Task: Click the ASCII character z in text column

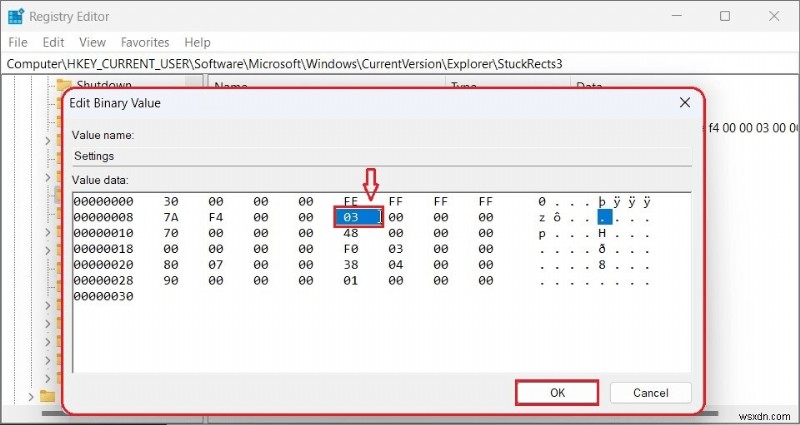Action: tap(542, 218)
